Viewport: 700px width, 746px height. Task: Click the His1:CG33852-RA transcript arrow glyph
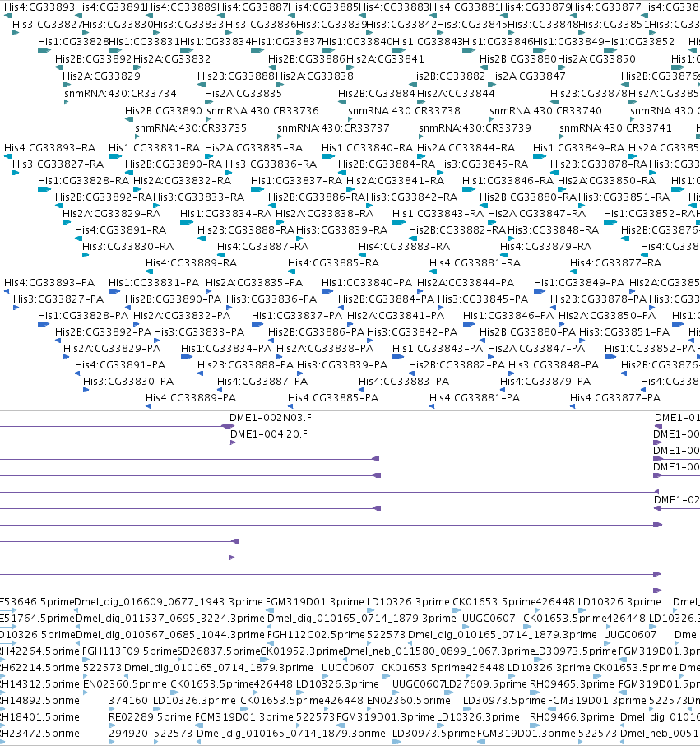(x=610, y=222)
